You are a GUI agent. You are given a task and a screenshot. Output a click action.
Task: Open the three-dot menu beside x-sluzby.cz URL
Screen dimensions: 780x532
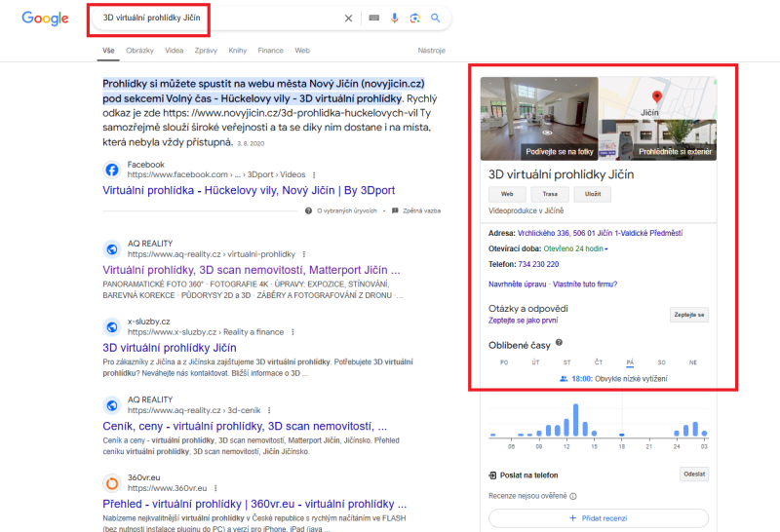click(293, 332)
